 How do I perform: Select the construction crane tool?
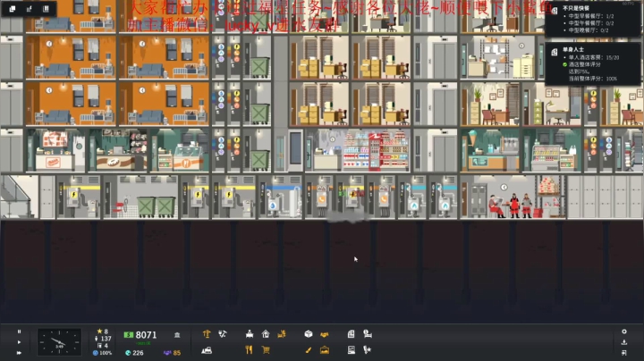point(207,334)
